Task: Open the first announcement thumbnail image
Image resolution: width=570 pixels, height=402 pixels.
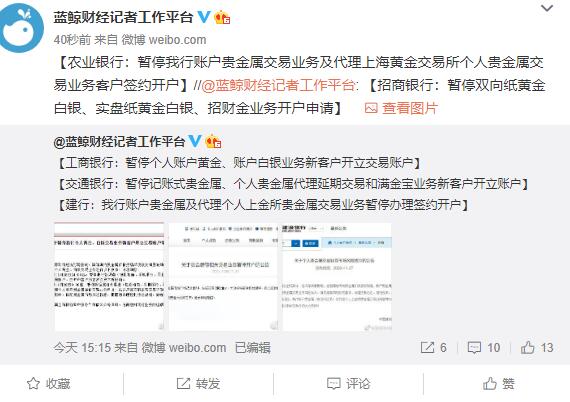Action: 109,277
